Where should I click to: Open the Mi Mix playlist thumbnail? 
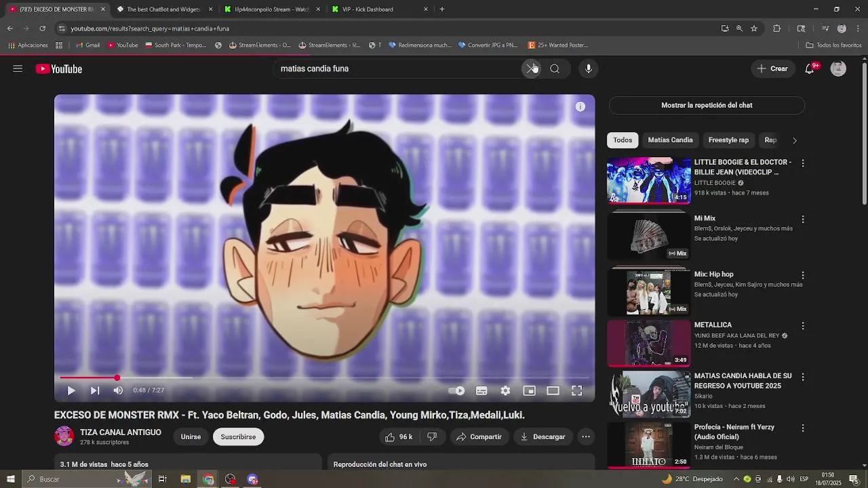(x=649, y=236)
